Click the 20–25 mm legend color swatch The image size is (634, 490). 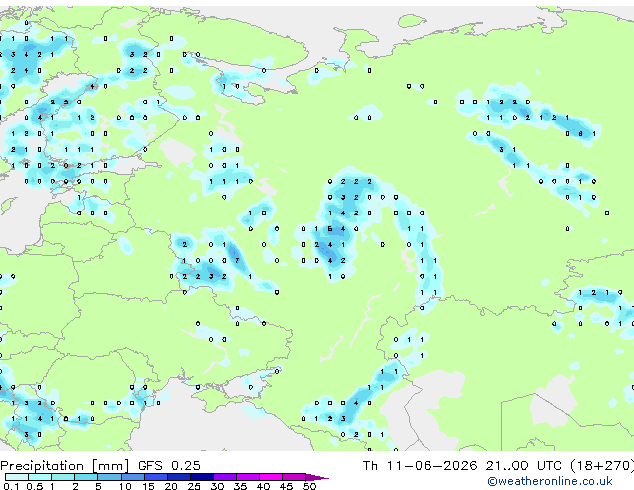(179, 477)
